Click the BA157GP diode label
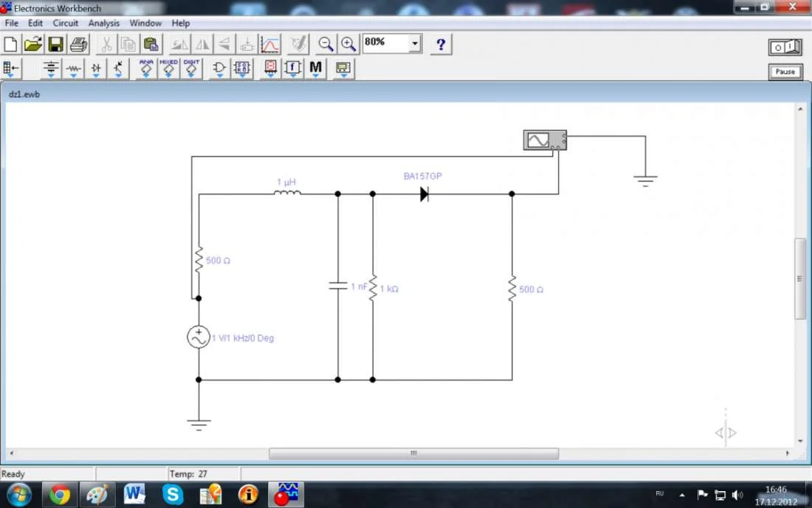This screenshot has height=508, width=812. (422, 176)
